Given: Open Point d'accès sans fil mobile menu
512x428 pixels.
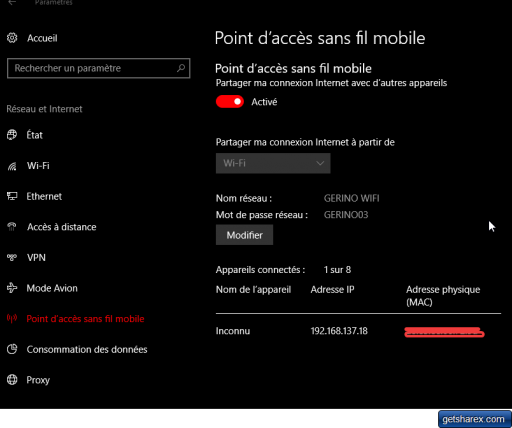Looking at the screenshot, I should (85, 319).
